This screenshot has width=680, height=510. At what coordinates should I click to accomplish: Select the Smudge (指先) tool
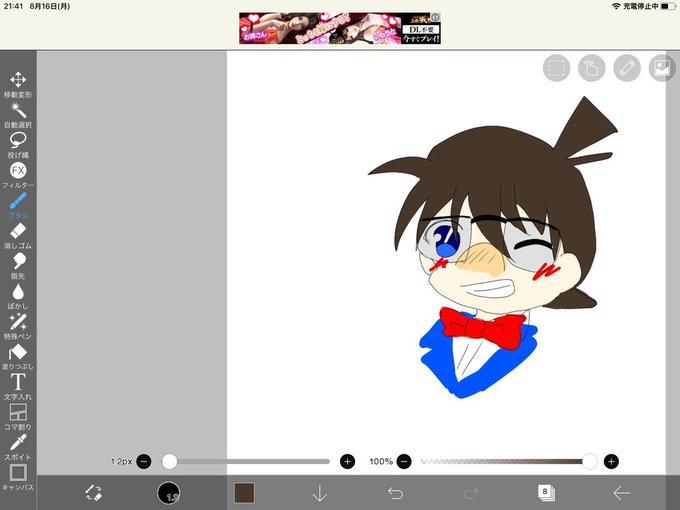[18, 266]
